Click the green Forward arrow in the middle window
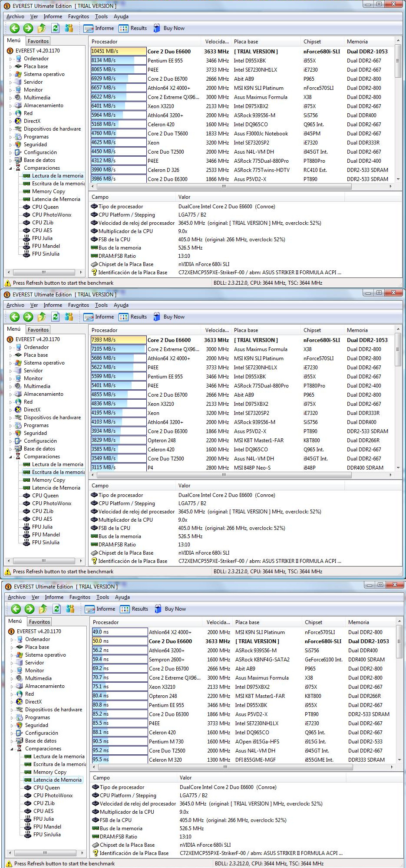The height and width of the screenshot is (868, 406). 28,317
